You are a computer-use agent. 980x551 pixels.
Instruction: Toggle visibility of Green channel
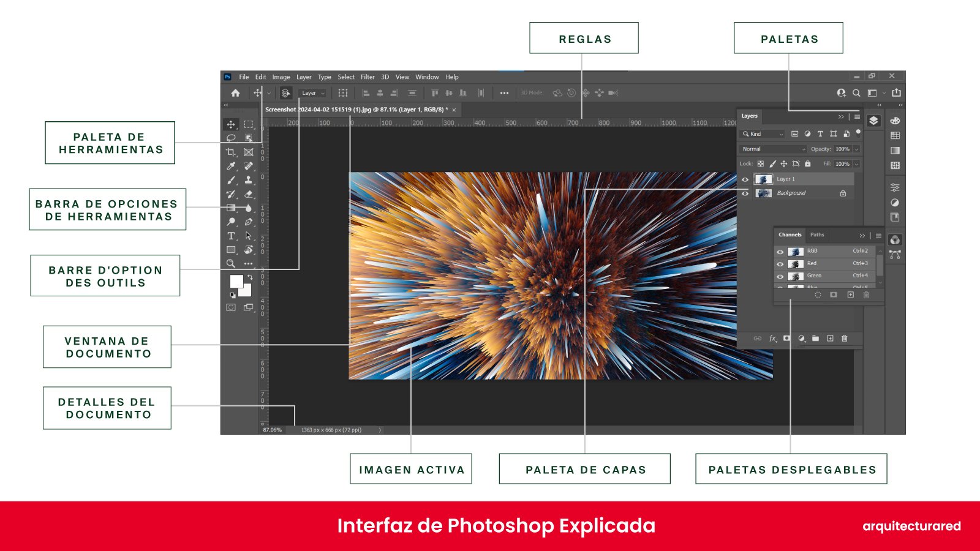pos(780,276)
